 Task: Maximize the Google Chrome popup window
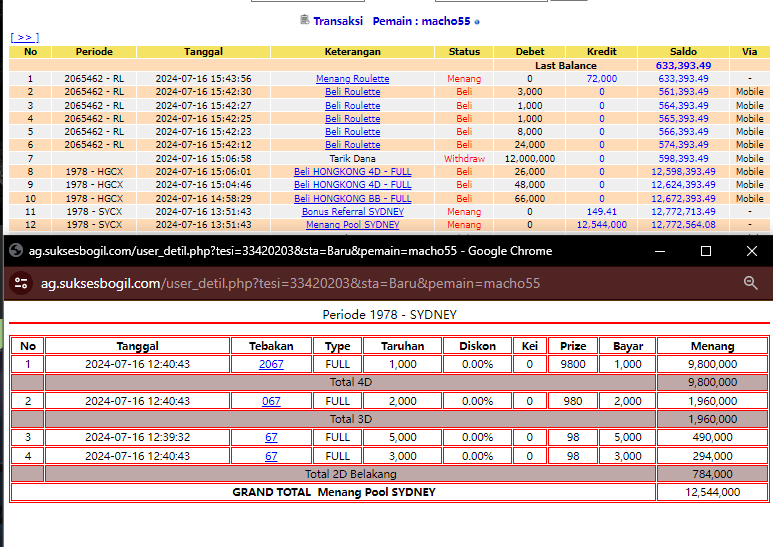(706, 251)
